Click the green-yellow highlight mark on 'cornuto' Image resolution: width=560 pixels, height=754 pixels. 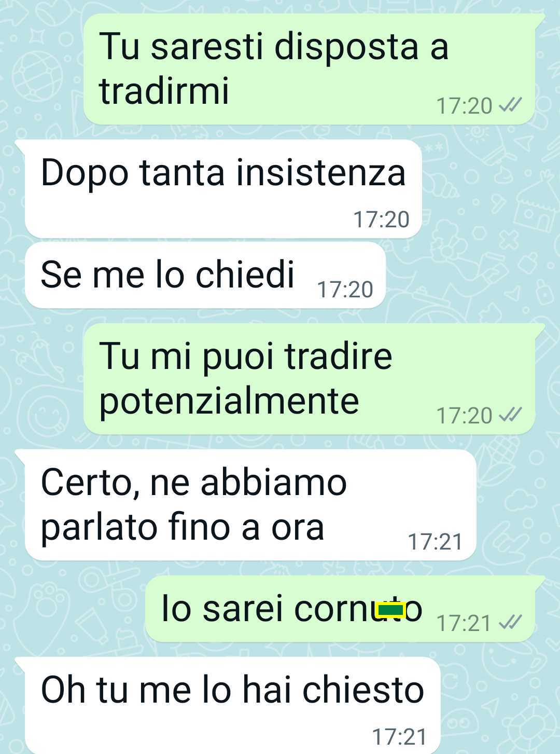(x=390, y=610)
